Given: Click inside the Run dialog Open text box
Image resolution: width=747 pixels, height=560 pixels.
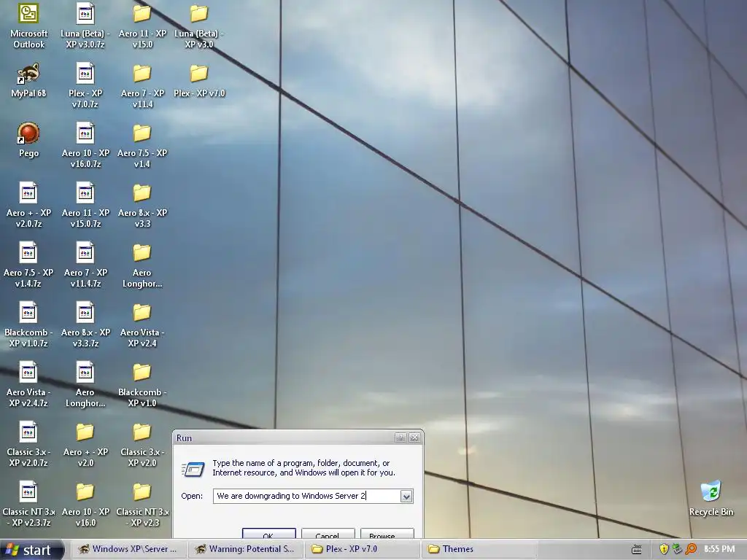Looking at the screenshot, I should (x=307, y=496).
